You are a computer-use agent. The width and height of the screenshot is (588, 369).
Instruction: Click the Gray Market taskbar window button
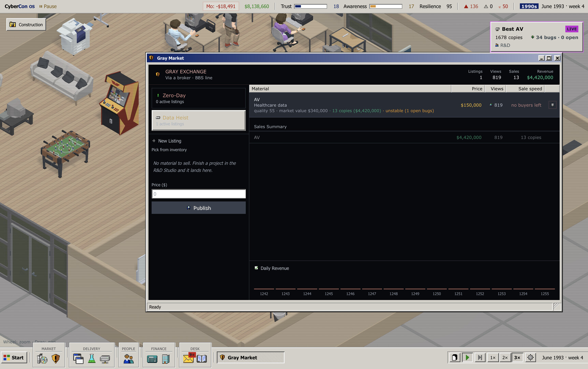pyautogui.click(x=250, y=357)
